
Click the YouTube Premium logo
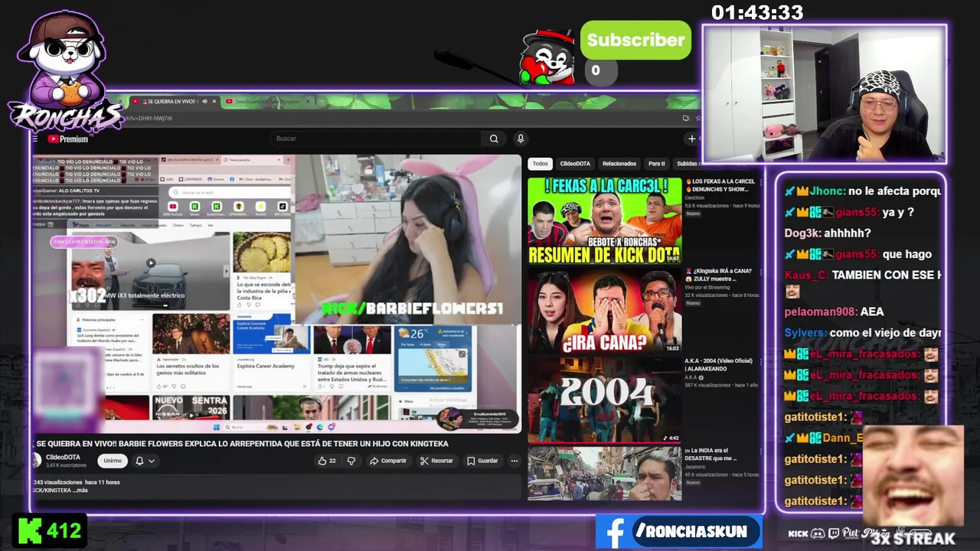pos(68,139)
